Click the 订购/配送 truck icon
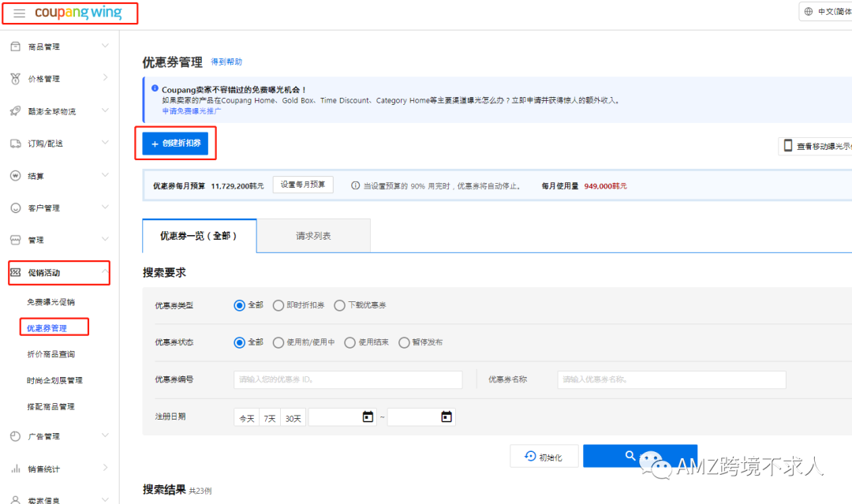The image size is (852, 504). point(16,144)
